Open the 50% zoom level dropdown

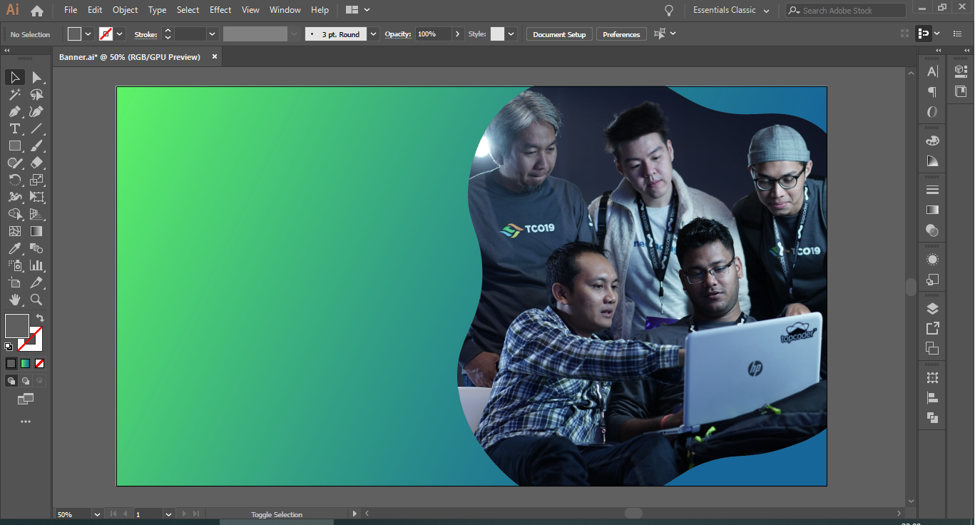click(x=96, y=514)
